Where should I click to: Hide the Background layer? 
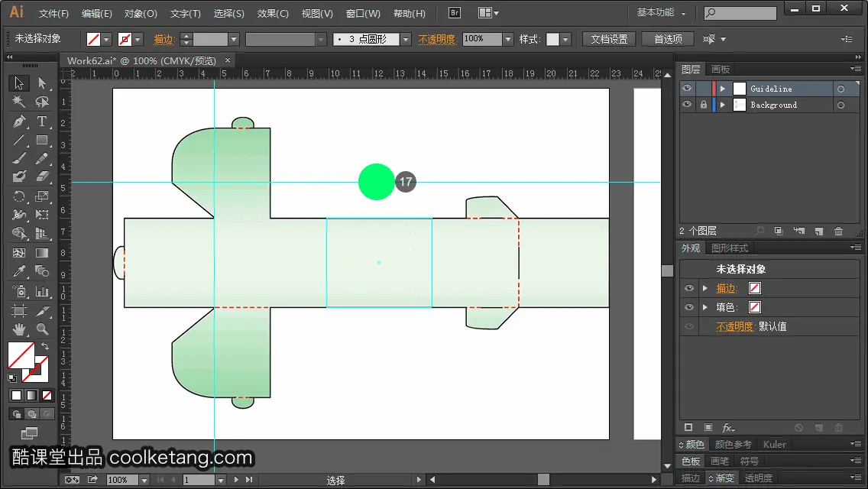point(687,104)
